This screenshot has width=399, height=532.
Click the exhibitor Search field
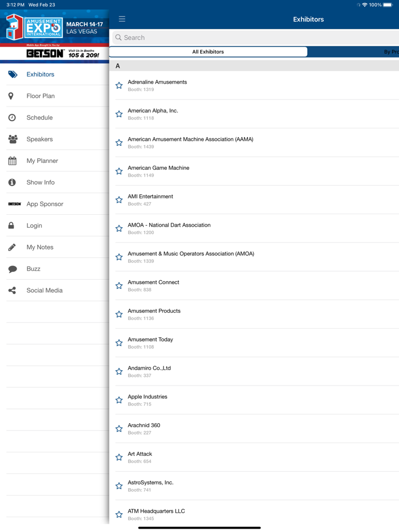point(256,38)
